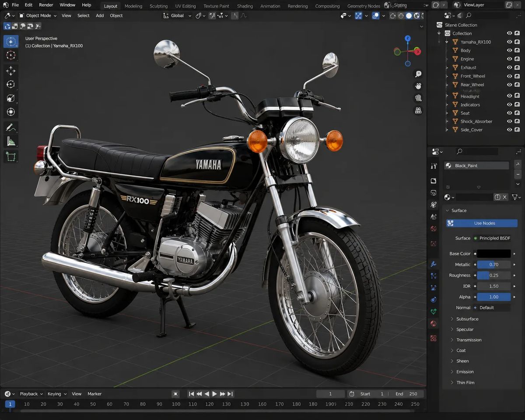Open the Object Data properties tab
Viewport: 525px width, 420px height.
pos(434,311)
